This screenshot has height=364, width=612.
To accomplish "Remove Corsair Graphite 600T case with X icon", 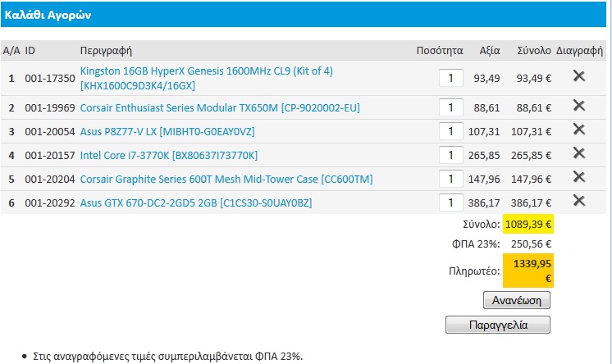I will point(579,177).
